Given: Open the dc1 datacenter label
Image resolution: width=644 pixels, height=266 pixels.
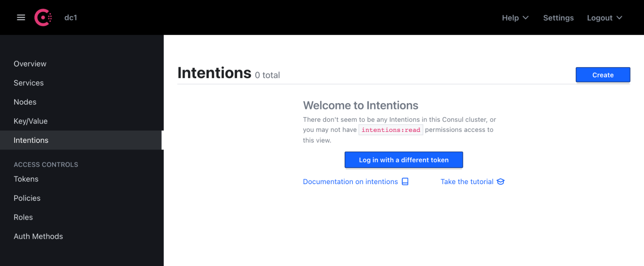Looking at the screenshot, I should click(x=71, y=18).
